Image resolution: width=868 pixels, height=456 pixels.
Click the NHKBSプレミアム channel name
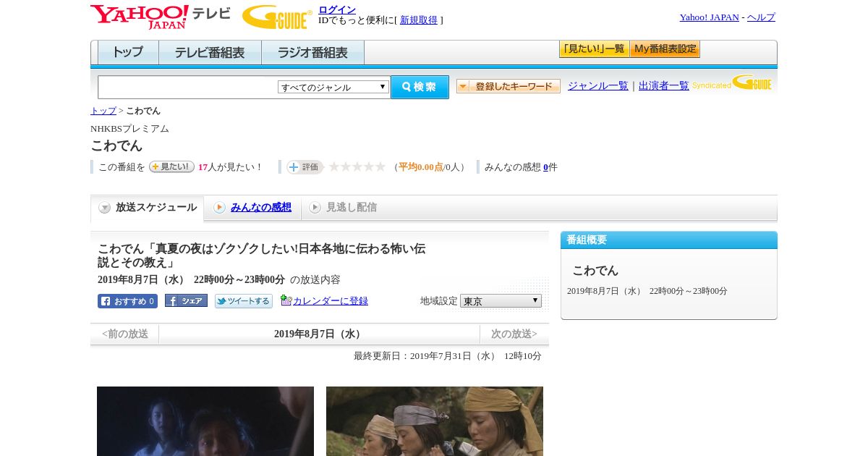[x=129, y=128]
